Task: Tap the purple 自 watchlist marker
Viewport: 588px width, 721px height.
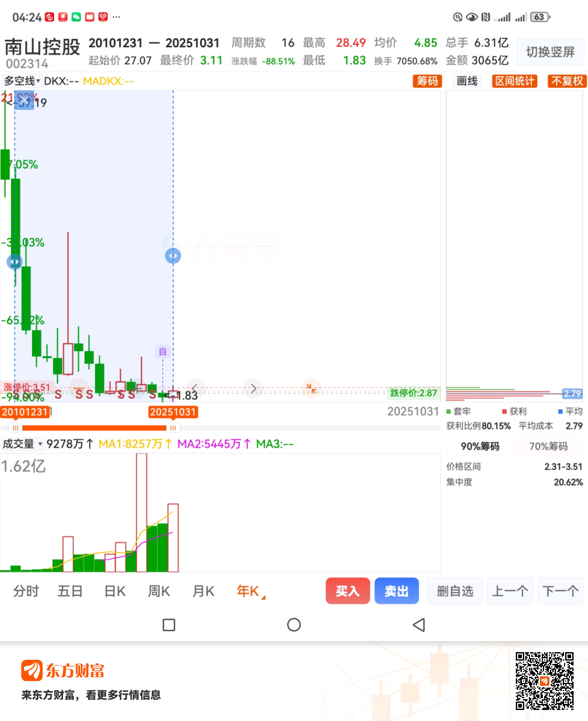Action: click(x=162, y=352)
